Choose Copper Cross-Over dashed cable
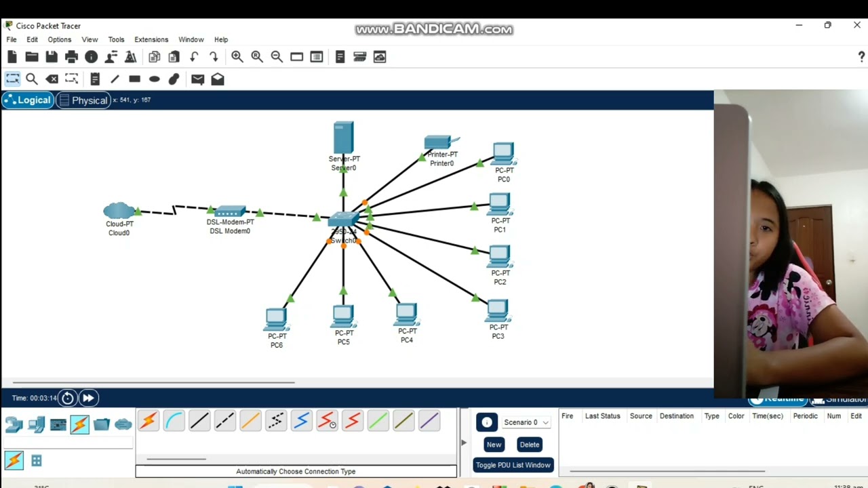This screenshot has height=488, width=868. tap(224, 422)
